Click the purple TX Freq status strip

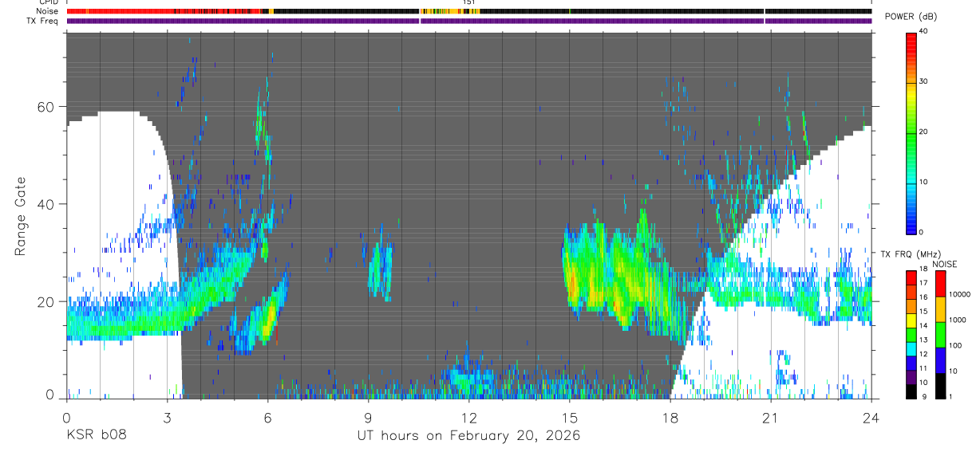[x=469, y=21]
